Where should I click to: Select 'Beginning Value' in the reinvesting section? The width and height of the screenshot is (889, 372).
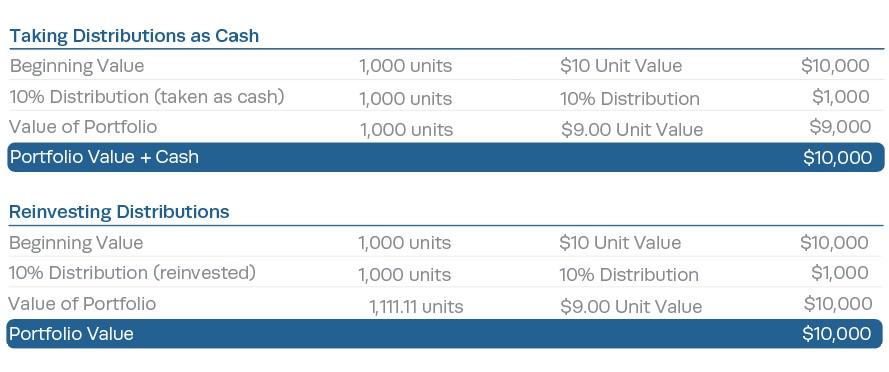pos(76,243)
